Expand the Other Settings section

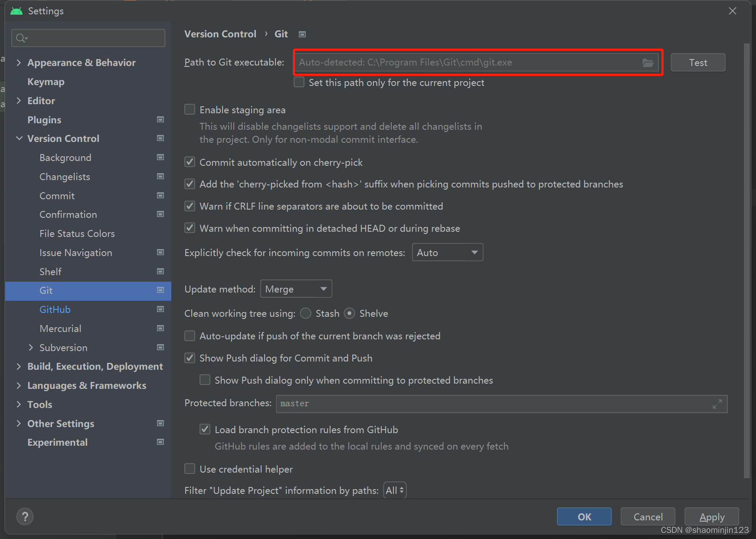(19, 424)
